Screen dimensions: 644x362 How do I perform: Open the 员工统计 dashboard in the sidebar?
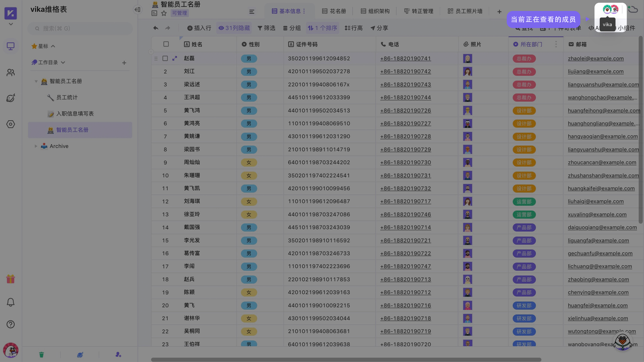click(67, 97)
